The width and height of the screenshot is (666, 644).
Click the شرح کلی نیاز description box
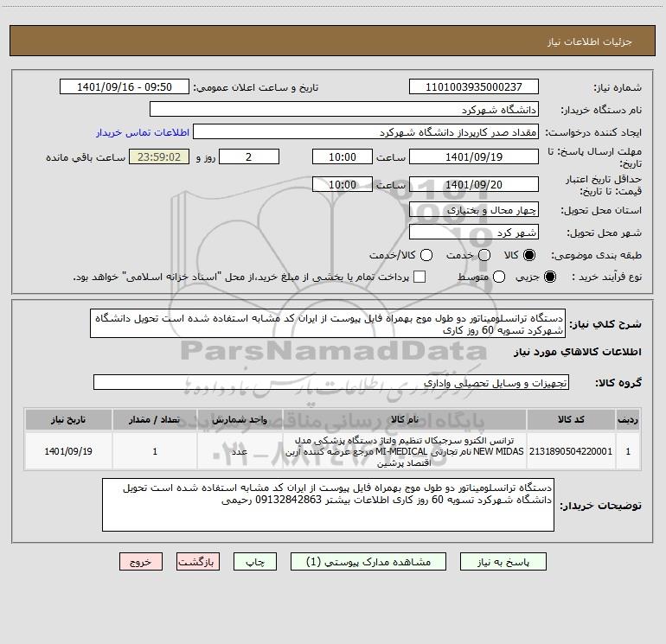[x=328, y=323]
